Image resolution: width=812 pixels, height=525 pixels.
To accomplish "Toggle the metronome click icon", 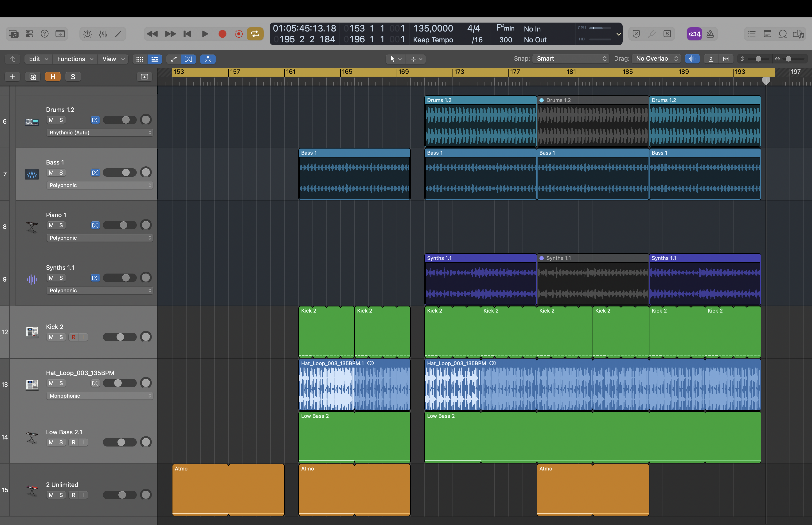I will click(x=710, y=34).
